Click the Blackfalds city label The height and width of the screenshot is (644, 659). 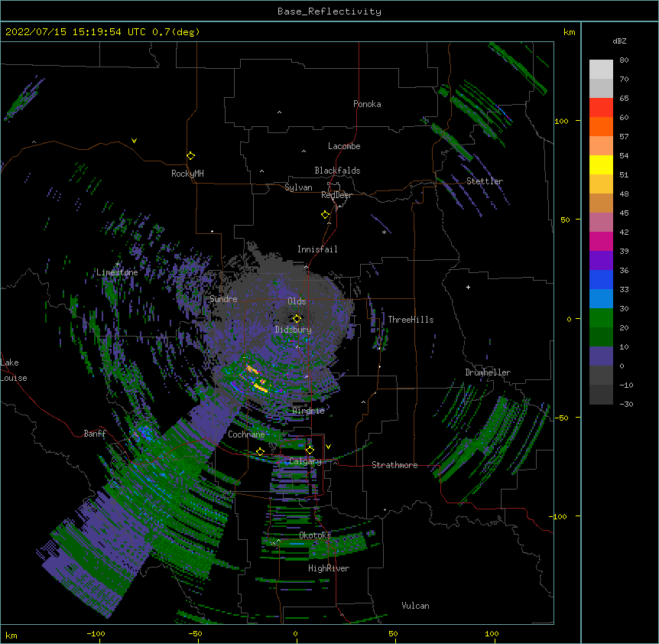(337, 171)
